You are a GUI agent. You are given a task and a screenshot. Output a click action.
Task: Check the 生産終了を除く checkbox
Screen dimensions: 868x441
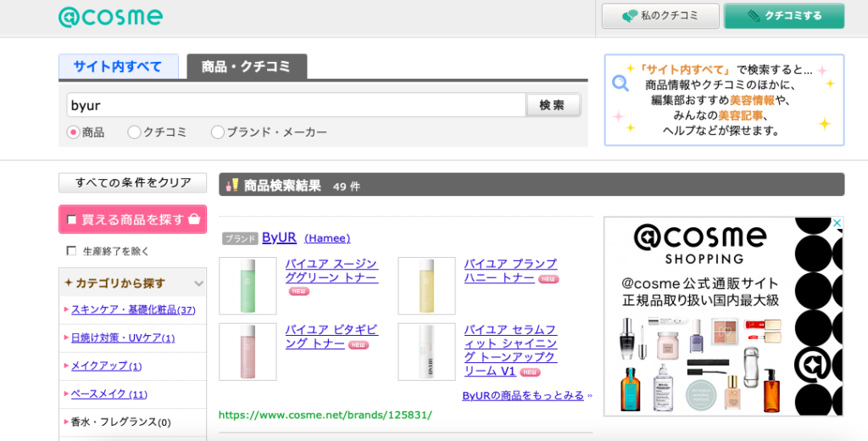[71, 251]
